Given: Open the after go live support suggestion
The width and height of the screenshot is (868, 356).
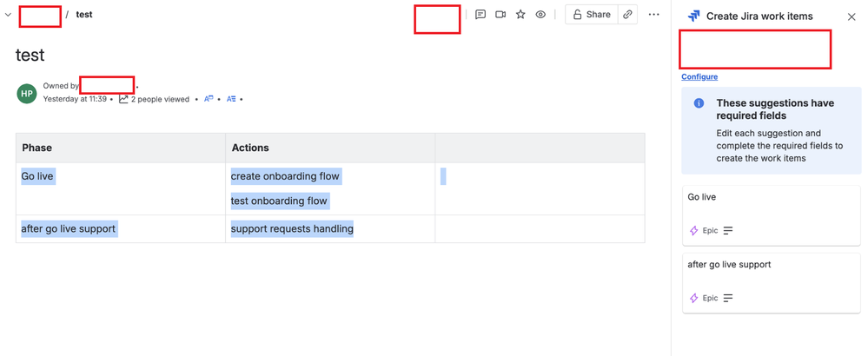Looking at the screenshot, I should pyautogui.click(x=772, y=283).
